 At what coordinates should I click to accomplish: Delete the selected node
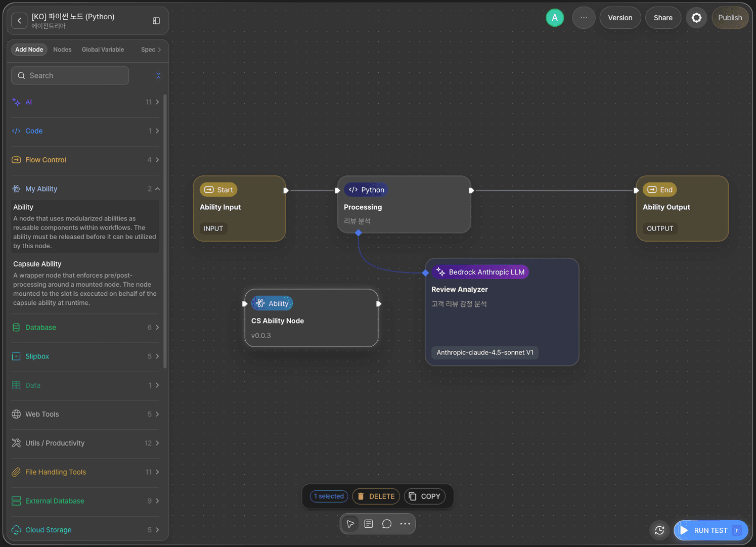pos(376,496)
